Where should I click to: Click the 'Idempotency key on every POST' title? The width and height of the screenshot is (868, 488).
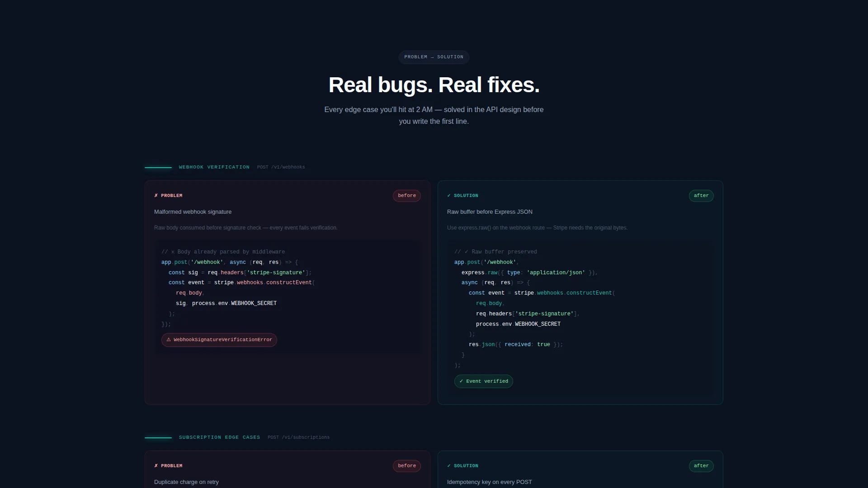[490, 482]
